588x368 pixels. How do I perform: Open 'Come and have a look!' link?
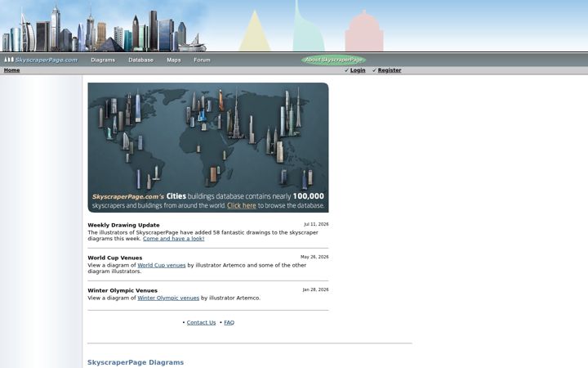point(174,239)
